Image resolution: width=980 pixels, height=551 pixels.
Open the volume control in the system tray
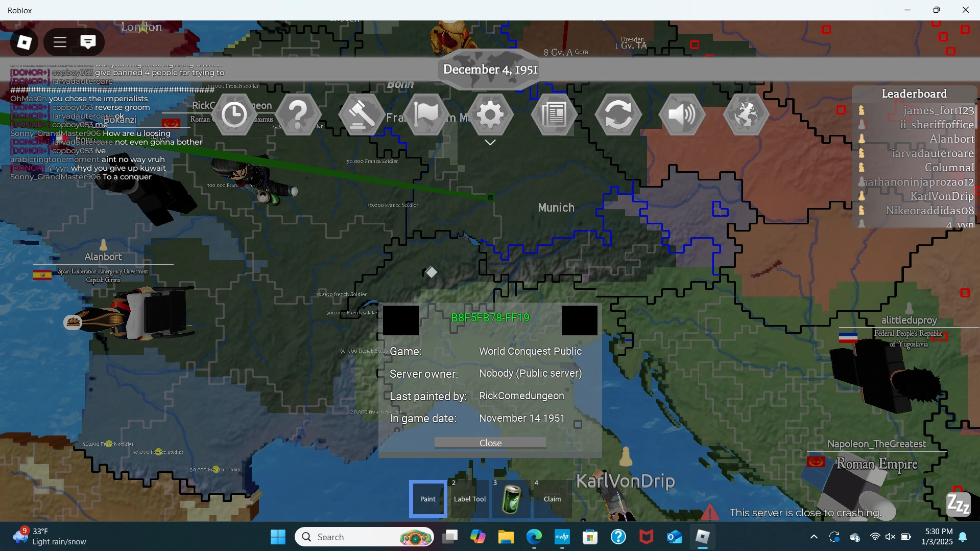pos(890,537)
